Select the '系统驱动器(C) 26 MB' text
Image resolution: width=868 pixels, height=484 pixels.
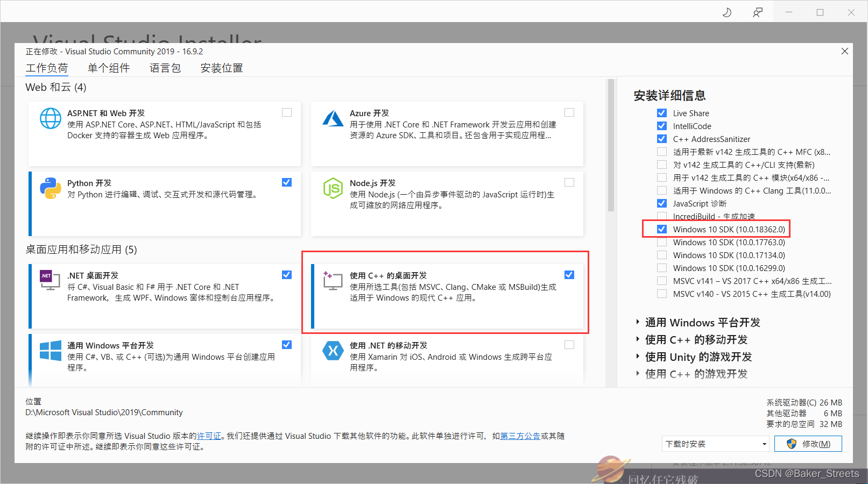[805, 402]
